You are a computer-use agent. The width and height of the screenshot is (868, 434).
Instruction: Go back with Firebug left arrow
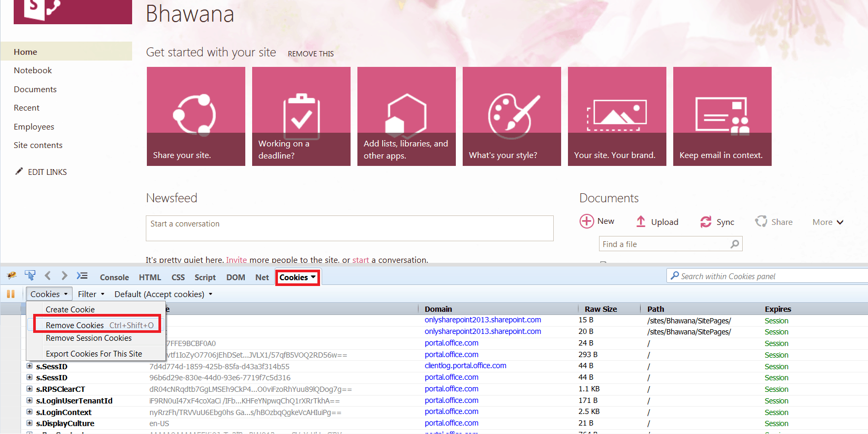point(48,275)
